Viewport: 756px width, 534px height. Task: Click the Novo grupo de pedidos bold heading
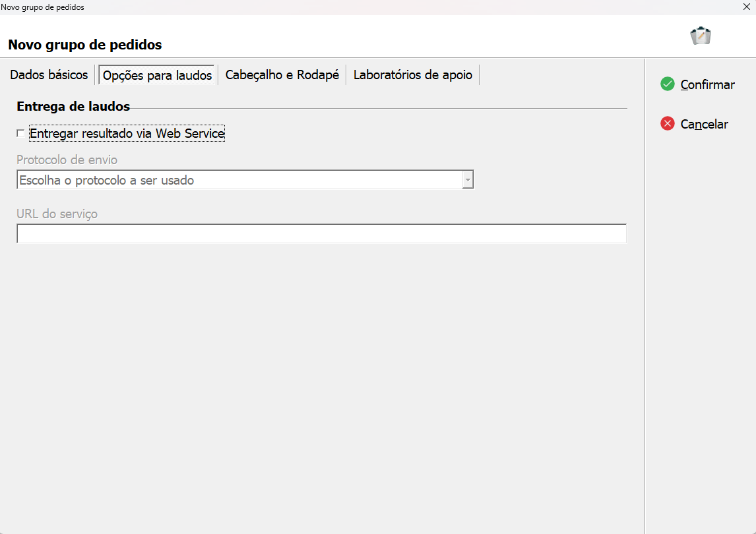point(85,45)
